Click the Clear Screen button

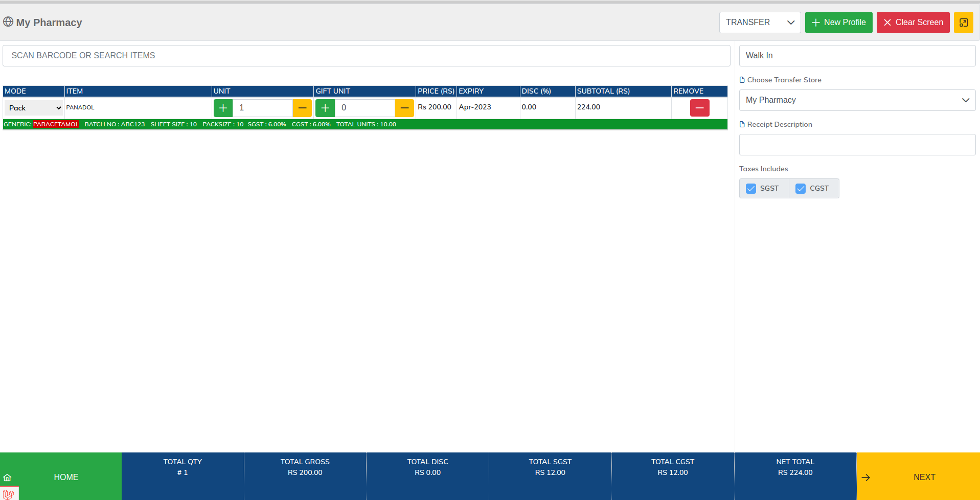pyautogui.click(x=913, y=22)
